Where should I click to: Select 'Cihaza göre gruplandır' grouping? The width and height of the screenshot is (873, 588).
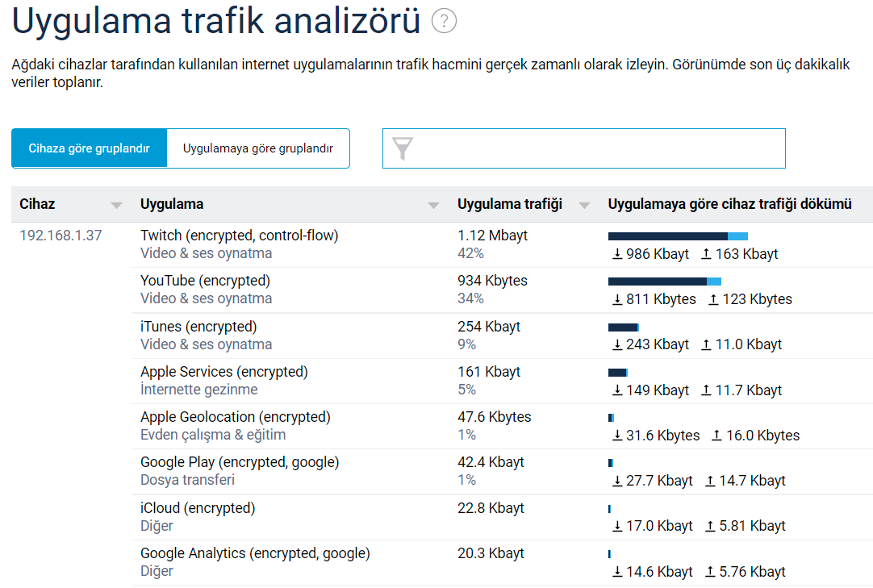pos(90,148)
